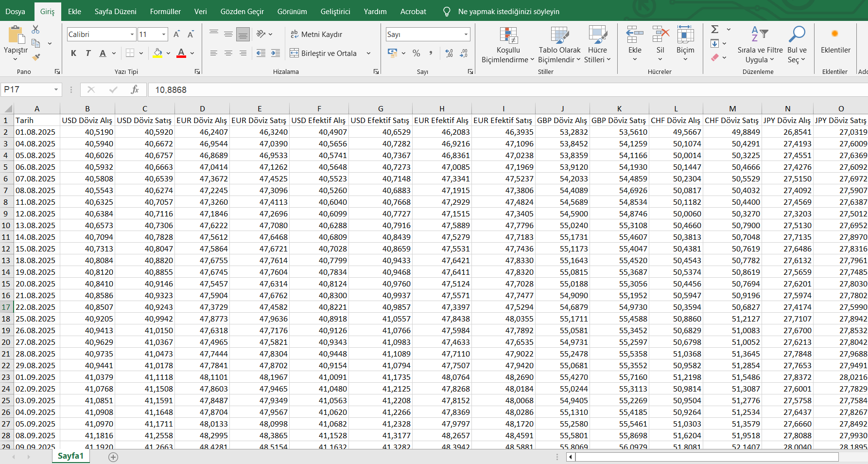Viewport: 868px width, 464px height.
Task: Click the Cut scissors icon
Action: [35, 30]
